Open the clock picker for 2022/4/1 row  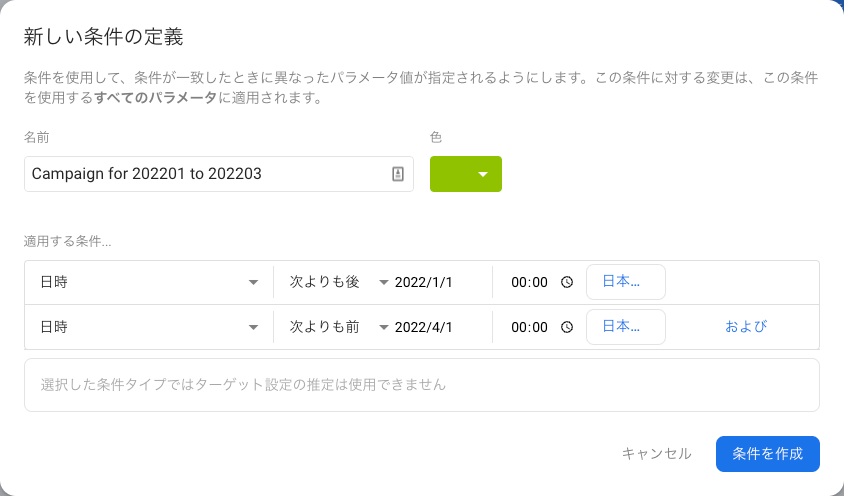tap(567, 327)
